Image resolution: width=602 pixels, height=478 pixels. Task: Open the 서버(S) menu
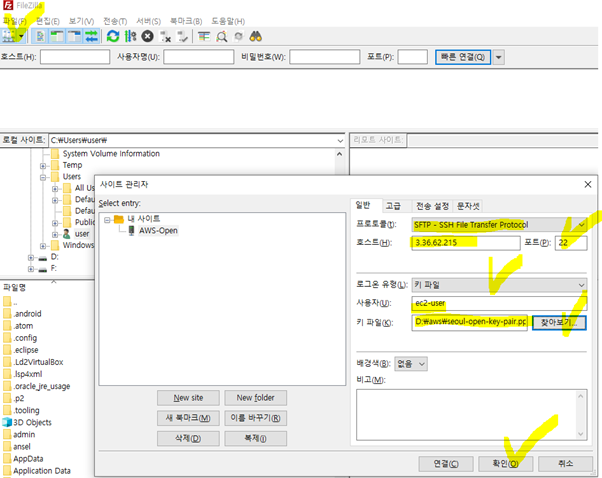[149, 21]
